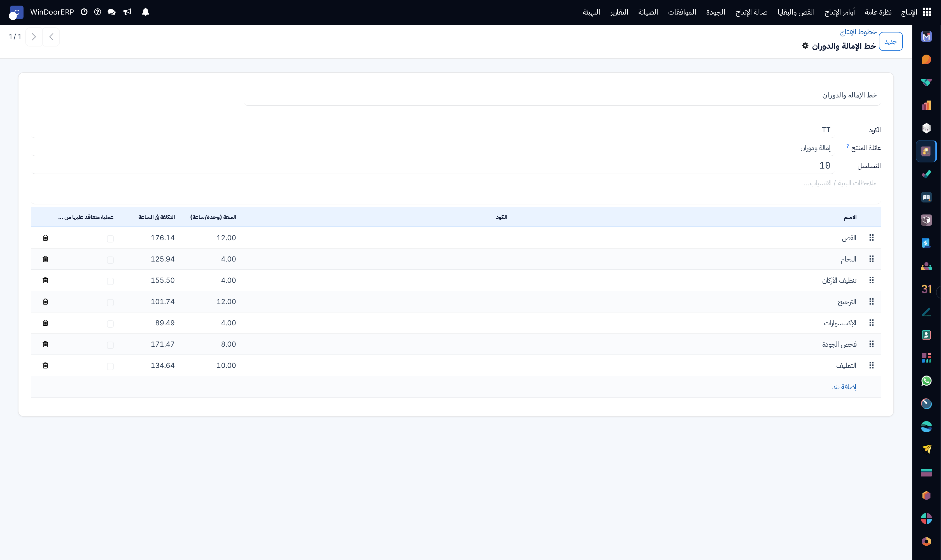Open the highlighted manufacturing app in sidebar

926,151
